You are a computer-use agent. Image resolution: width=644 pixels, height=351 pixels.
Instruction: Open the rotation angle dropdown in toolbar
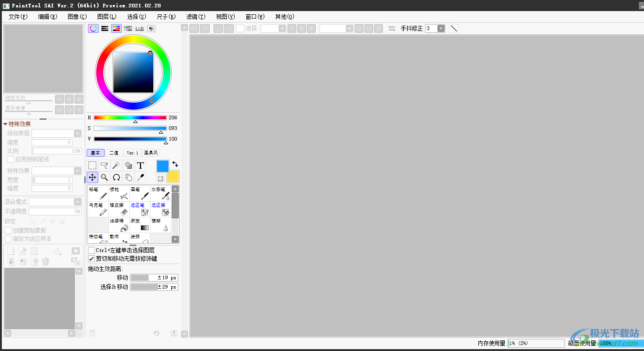(350, 28)
